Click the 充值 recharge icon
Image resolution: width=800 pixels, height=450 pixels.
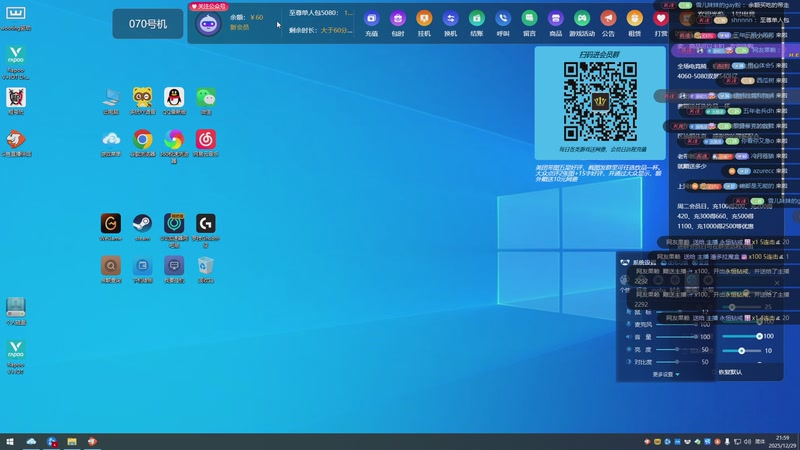click(371, 19)
